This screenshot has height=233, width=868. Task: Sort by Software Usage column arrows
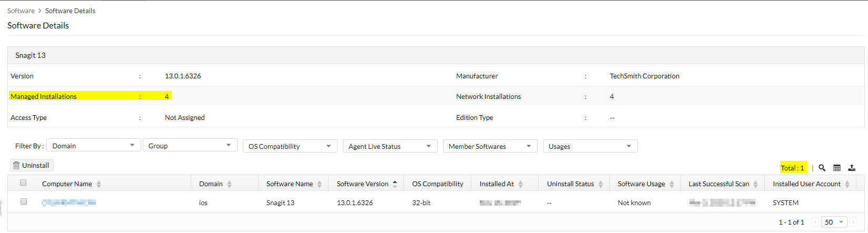(x=672, y=184)
